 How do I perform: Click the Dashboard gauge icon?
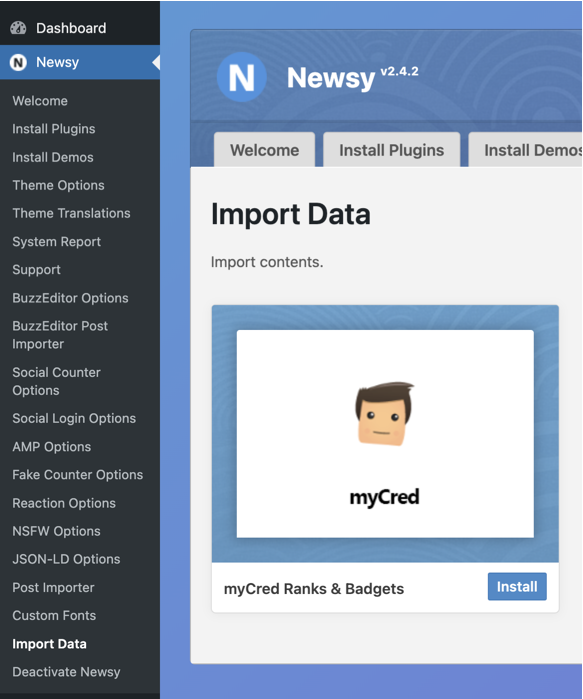18,28
